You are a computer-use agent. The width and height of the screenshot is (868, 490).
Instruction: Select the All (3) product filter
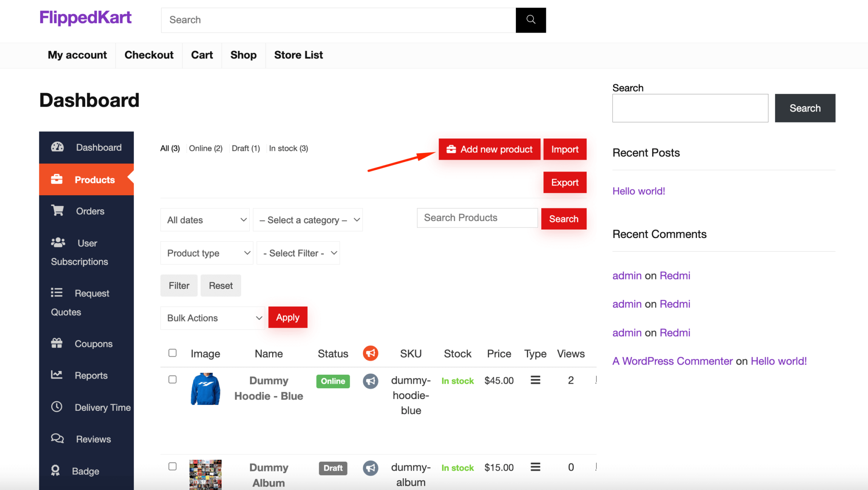170,148
